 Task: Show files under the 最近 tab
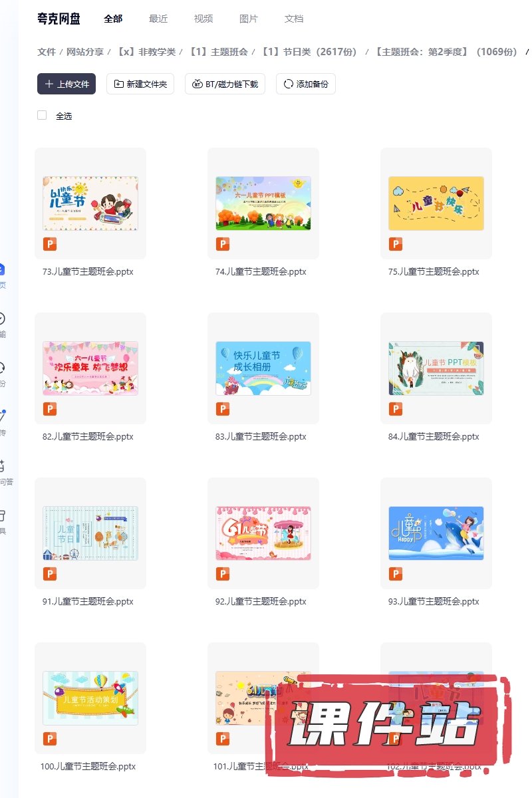(158, 19)
